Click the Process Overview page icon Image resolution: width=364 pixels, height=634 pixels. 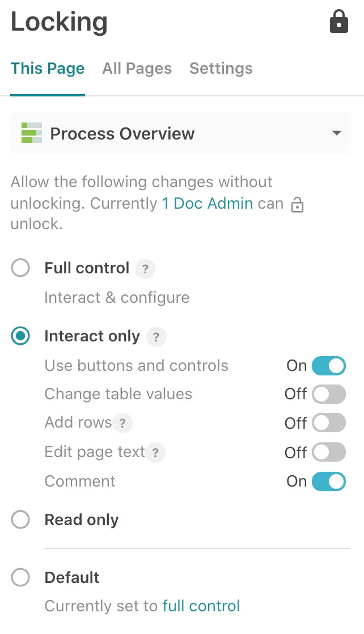coord(32,133)
